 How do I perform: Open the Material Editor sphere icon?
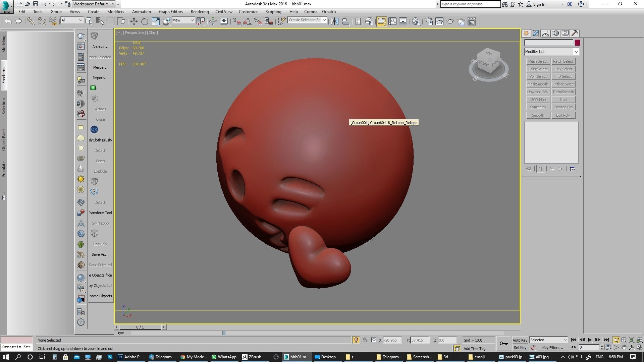pyautogui.click(x=416, y=21)
